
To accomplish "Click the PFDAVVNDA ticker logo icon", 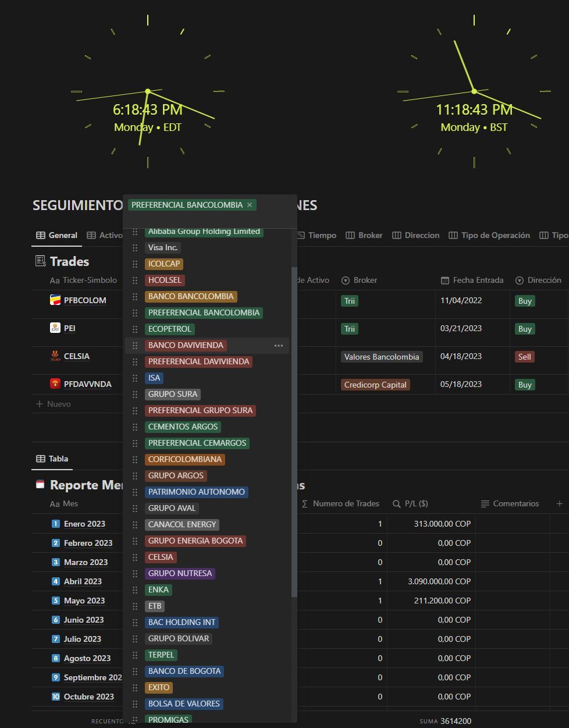I will [x=55, y=384].
